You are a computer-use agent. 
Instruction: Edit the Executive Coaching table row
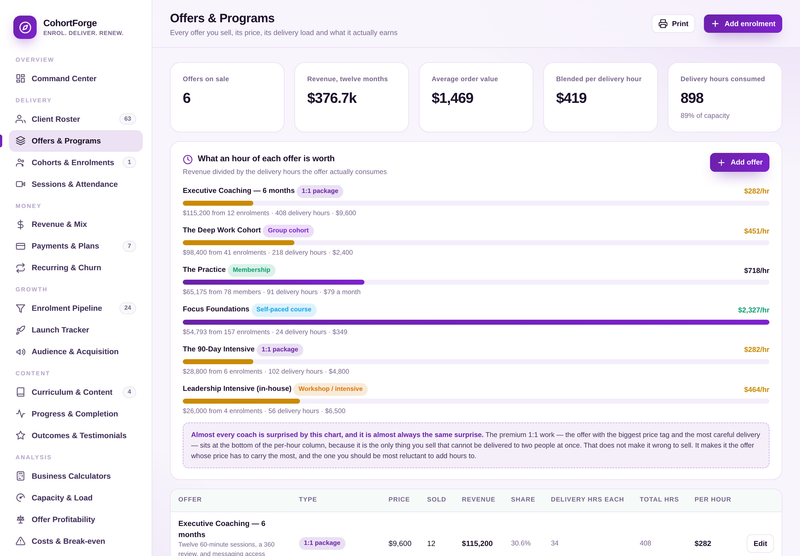point(760,543)
